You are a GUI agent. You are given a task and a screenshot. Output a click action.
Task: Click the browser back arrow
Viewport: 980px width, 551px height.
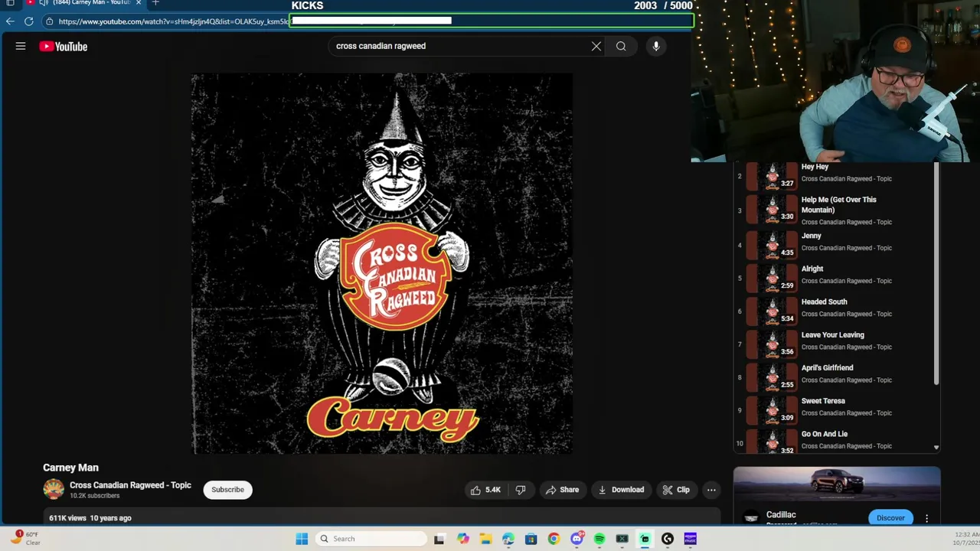tap(10, 21)
